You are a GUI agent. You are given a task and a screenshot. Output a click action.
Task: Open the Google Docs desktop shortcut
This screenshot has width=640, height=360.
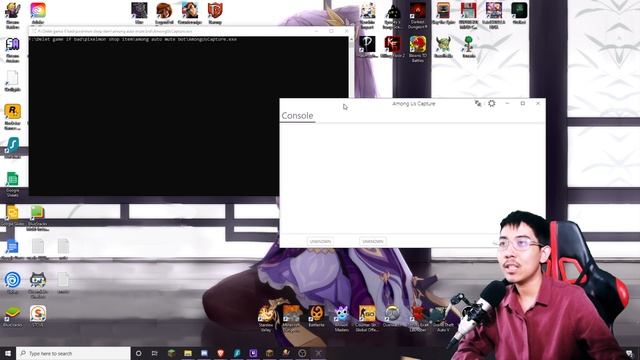click(13, 250)
